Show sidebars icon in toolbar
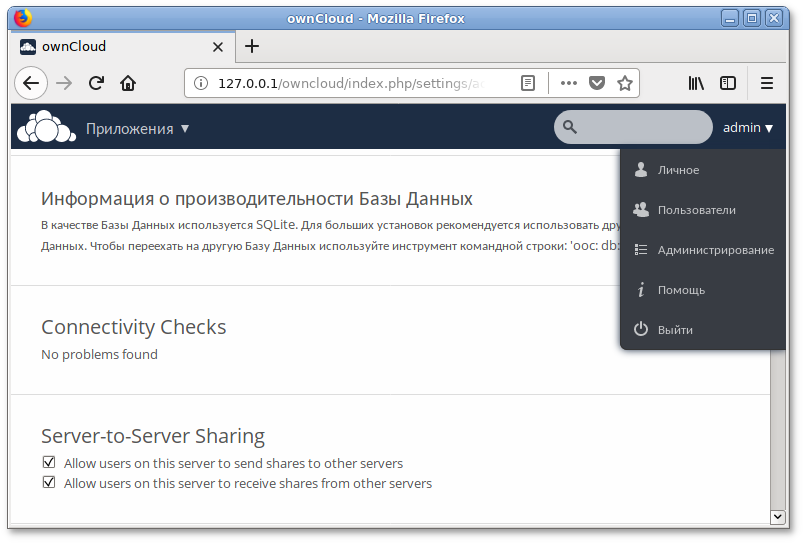803x543 pixels. pyautogui.click(x=729, y=83)
